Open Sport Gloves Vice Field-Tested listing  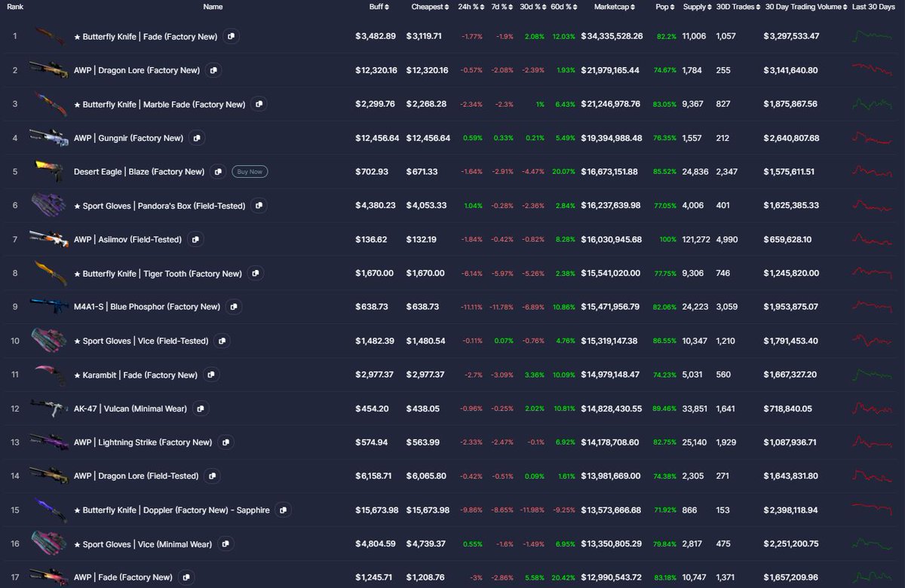[141, 341]
